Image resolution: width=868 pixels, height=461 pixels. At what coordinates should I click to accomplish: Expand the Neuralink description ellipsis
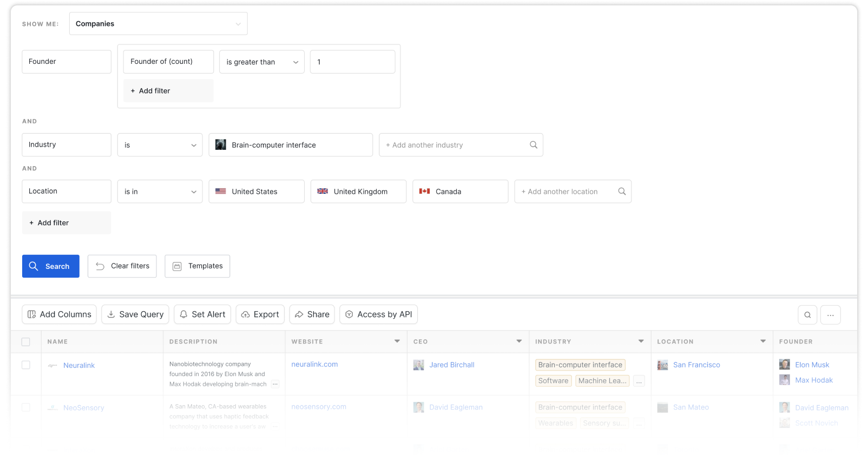coord(275,384)
